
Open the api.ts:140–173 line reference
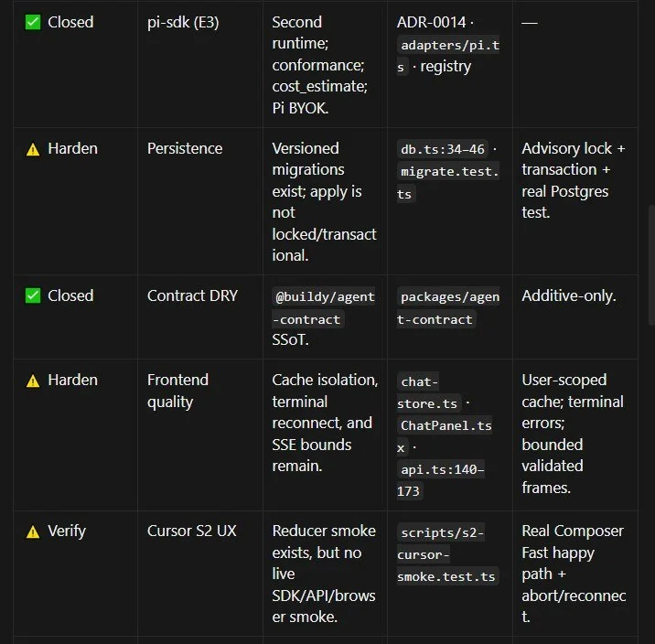click(441, 480)
